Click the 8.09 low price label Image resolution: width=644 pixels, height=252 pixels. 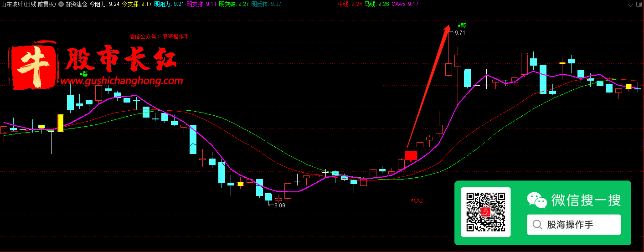tap(279, 206)
